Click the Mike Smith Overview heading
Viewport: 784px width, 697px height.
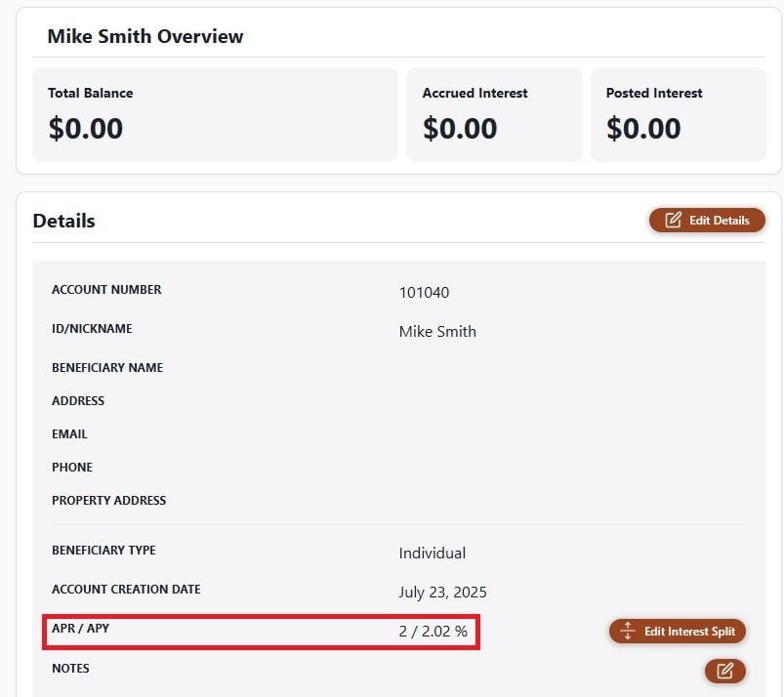tap(145, 36)
